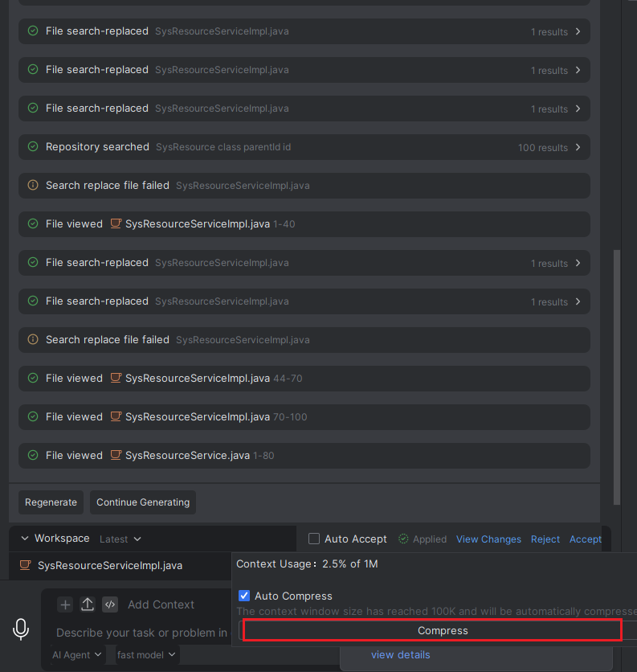
Task: Uncheck the Auto Compress checkbox
Action: point(244,596)
